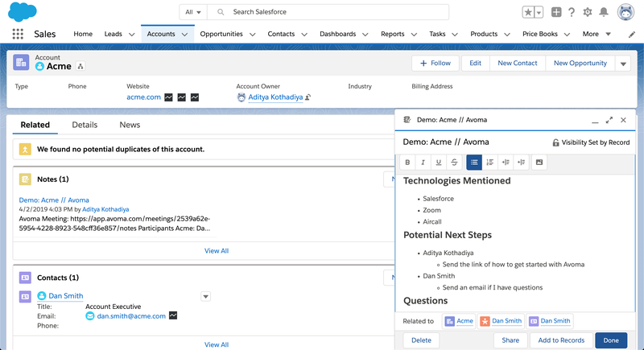Select the Related tab

pos(35,125)
